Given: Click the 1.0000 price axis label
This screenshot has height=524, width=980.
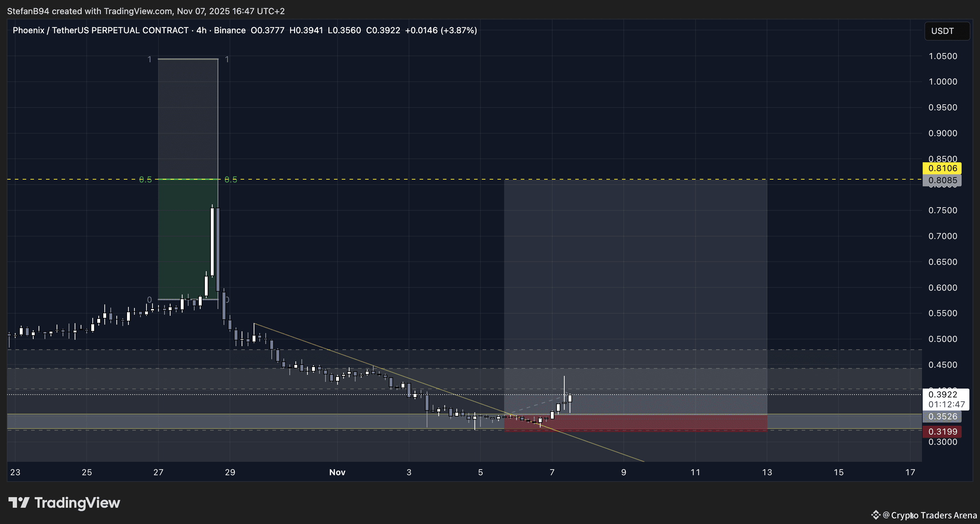Looking at the screenshot, I should click(943, 82).
